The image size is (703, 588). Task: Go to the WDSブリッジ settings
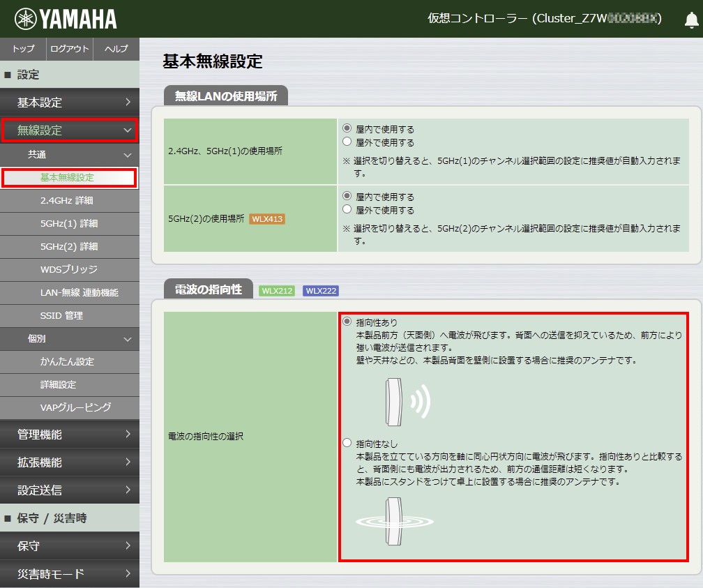click(68, 270)
